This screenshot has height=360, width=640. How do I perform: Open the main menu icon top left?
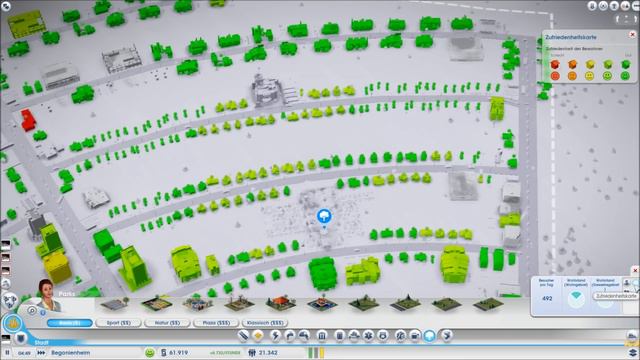tap(6, 6)
